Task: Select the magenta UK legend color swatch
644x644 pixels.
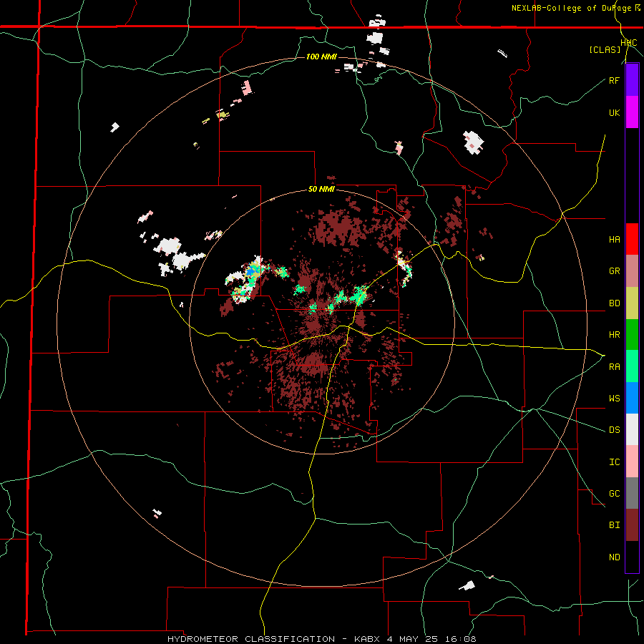Action: pos(632,112)
